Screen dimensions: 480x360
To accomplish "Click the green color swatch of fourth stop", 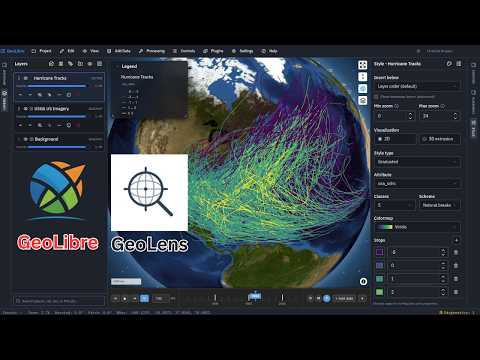I will tap(380, 292).
